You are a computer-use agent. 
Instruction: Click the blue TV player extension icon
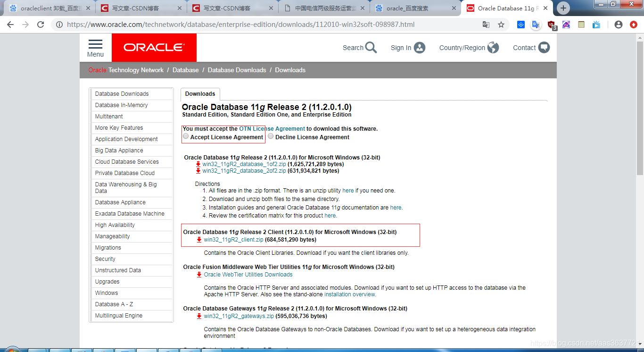tap(596, 25)
